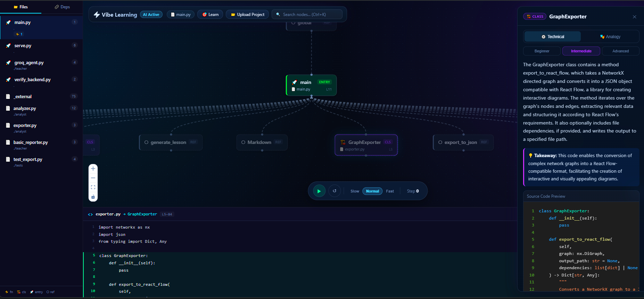This screenshot has width=644, height=299.
Task: Click the rocket icon beside serve.py
Action: (x=8, y=45)
